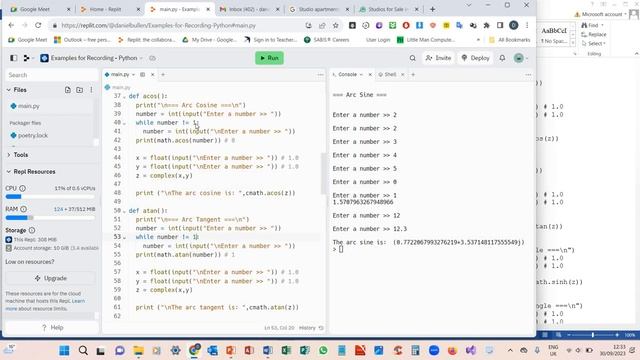Switch to the Inbox Gmail browser tab
Viewport: 640px width, 360px height.
(x=249, y=9)
